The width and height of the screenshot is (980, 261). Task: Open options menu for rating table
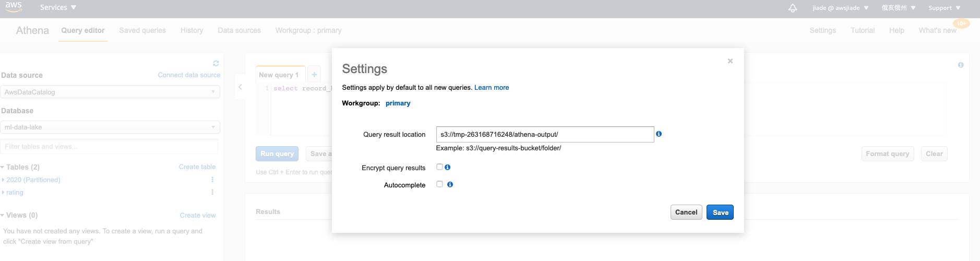pos(212,192)
